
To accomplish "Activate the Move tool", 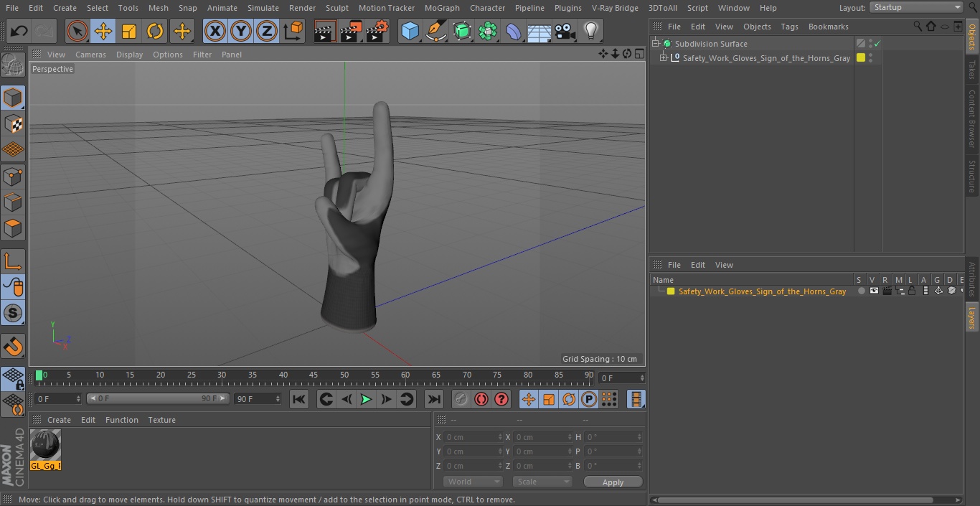I will [x=103, y=31].
